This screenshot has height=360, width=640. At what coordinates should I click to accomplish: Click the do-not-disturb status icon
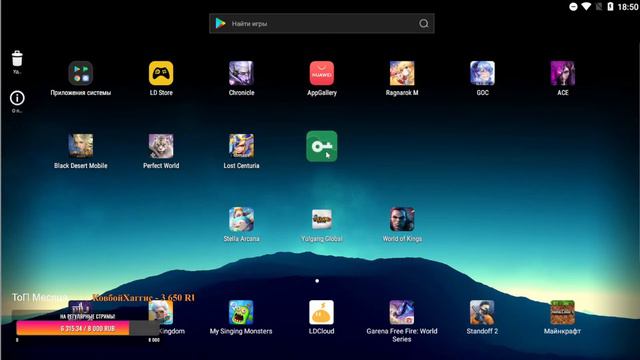click(x=573, y=7)
